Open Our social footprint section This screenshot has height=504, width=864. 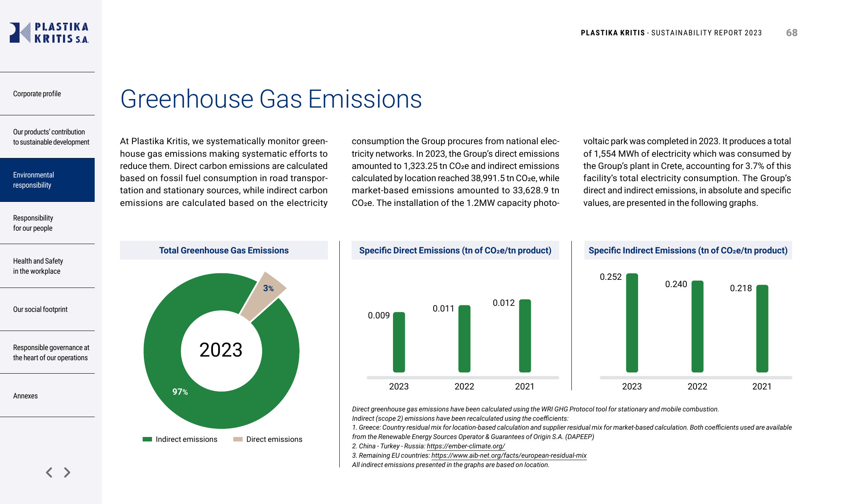(47, 309)
